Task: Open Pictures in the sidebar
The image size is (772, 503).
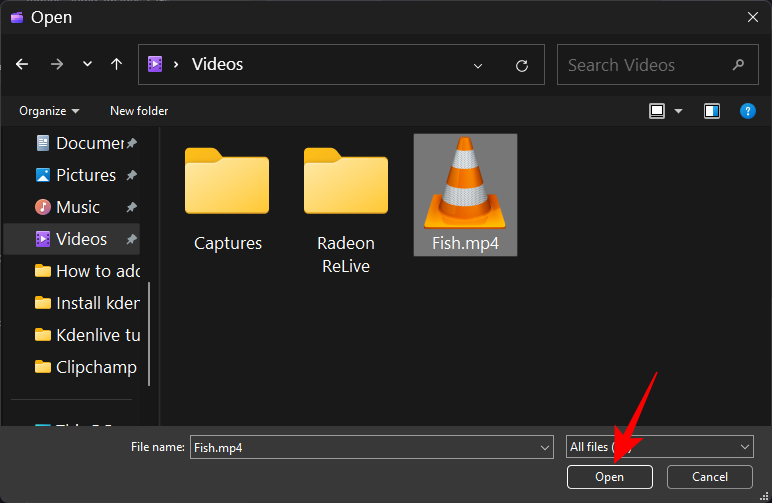Action: tap(85, 175)
